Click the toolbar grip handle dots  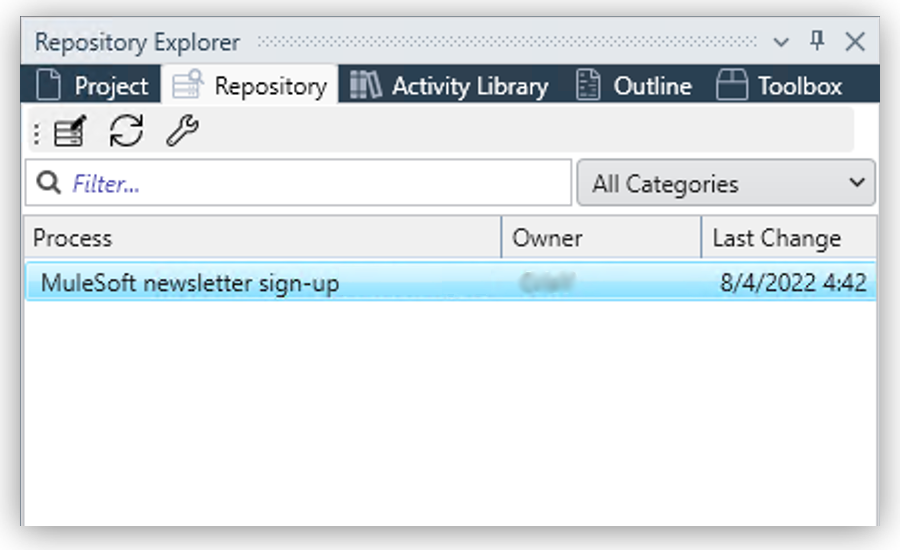click(37, 133)
